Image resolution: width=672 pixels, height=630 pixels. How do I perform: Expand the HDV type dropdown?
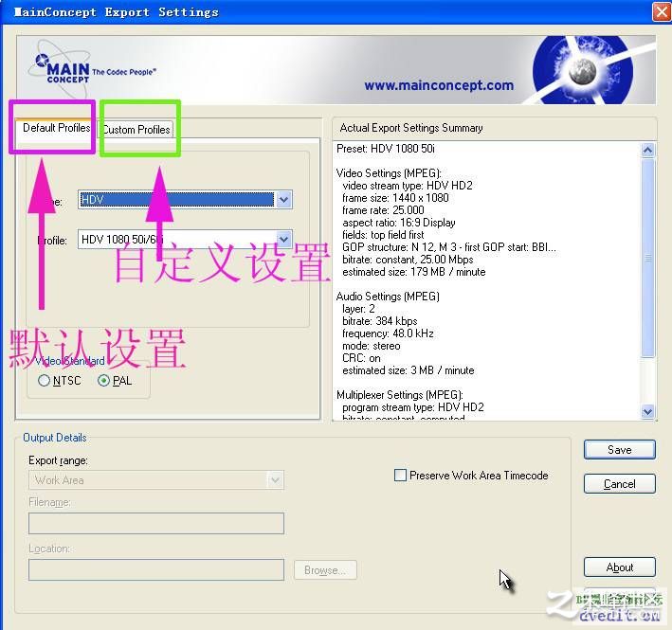(283, 200)
